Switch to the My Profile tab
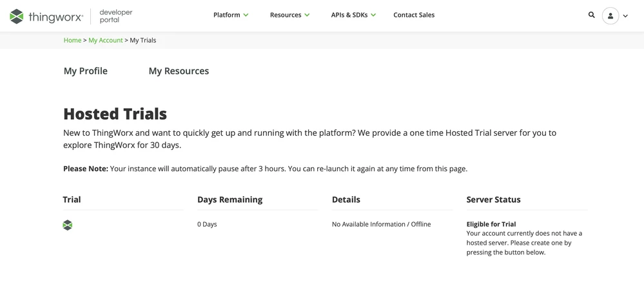The height and width of the screenshot is (300, 644). pos(86,71)
